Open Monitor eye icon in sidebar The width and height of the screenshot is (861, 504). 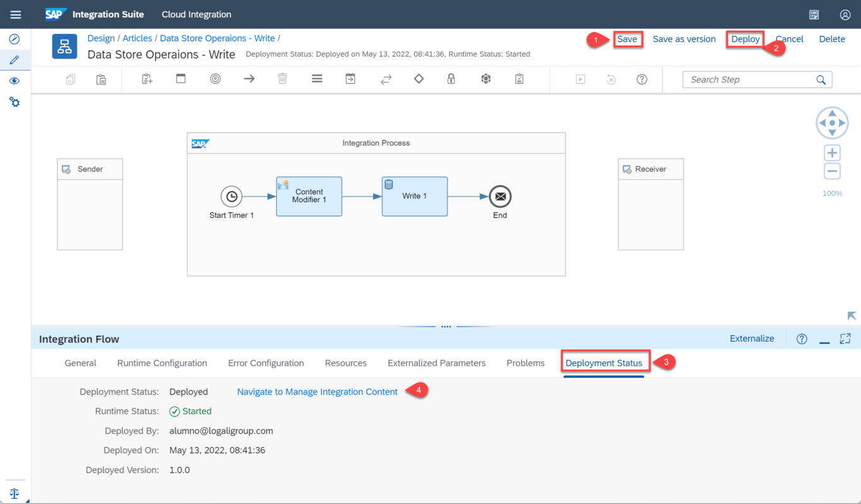coord(14,81)
